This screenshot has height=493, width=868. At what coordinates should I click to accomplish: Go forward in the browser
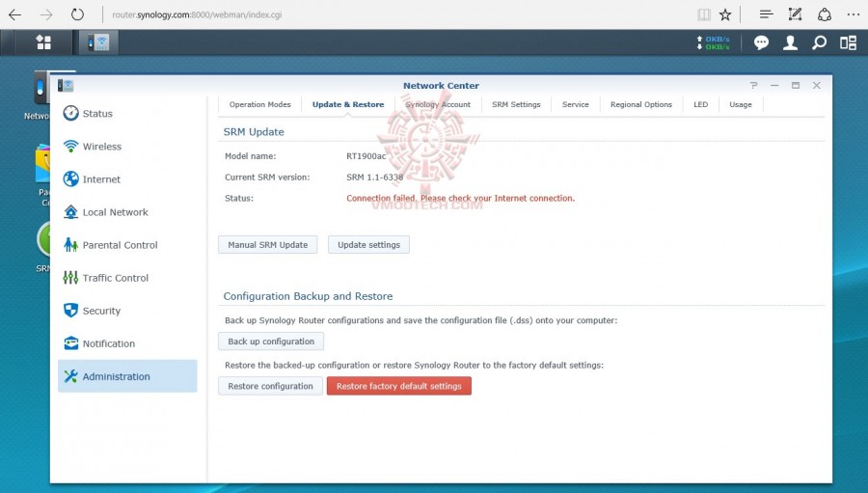pyautogui.click(x=46, y=15)
